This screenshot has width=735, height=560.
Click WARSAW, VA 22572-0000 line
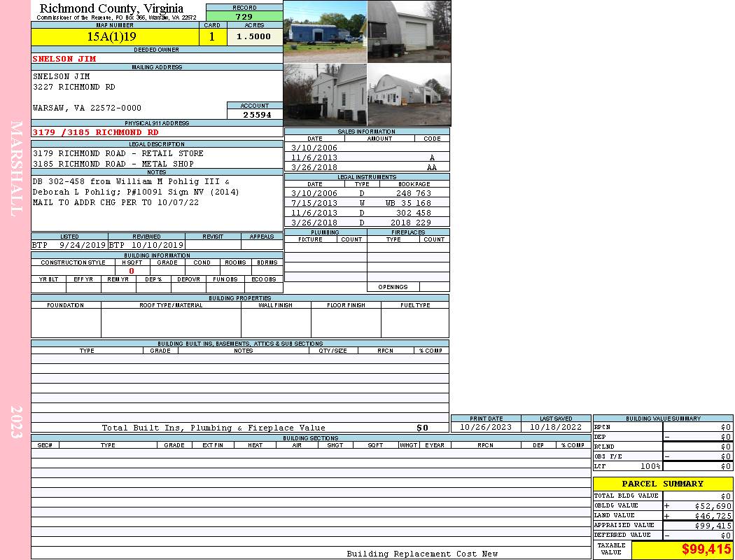87,108
